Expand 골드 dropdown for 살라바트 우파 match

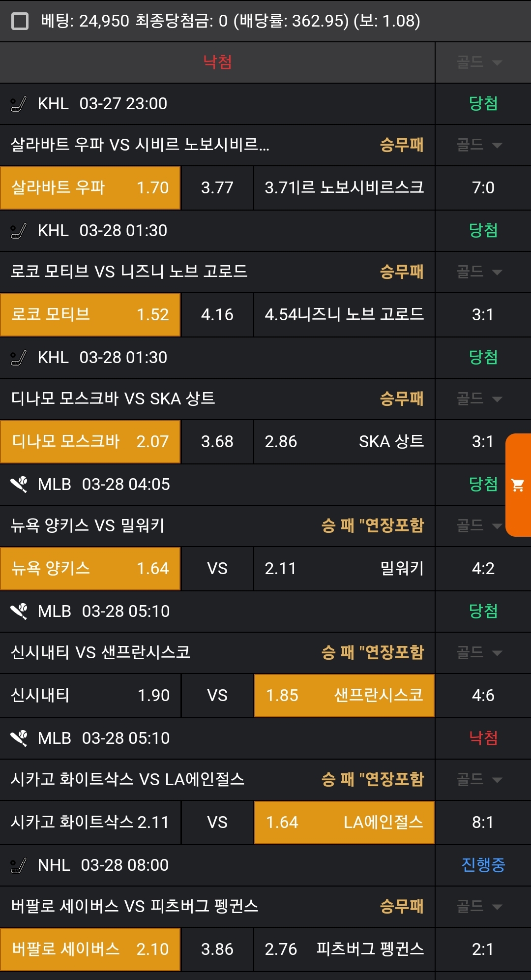pyautogui.click(x=479, y=145)
